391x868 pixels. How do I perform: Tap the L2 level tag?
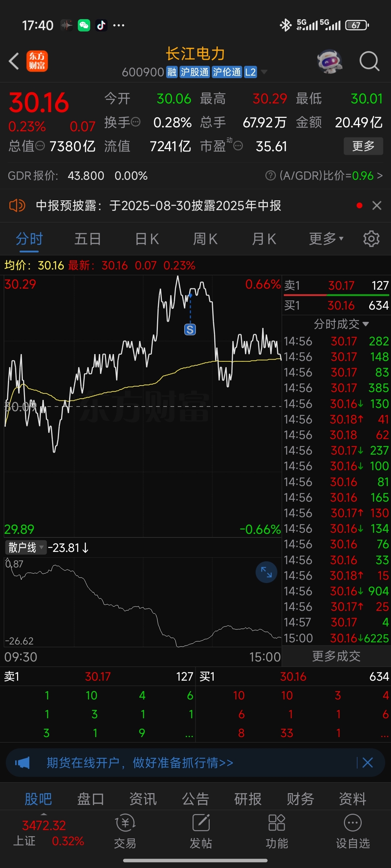tap(251, 72)
